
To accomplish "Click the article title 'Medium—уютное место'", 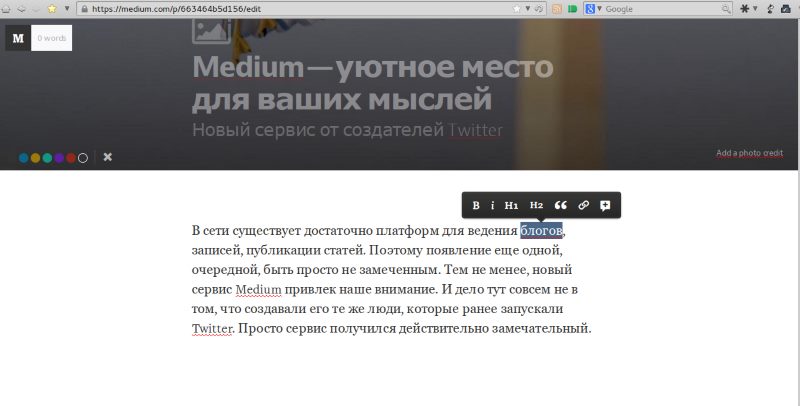I will tap(372, 67).
